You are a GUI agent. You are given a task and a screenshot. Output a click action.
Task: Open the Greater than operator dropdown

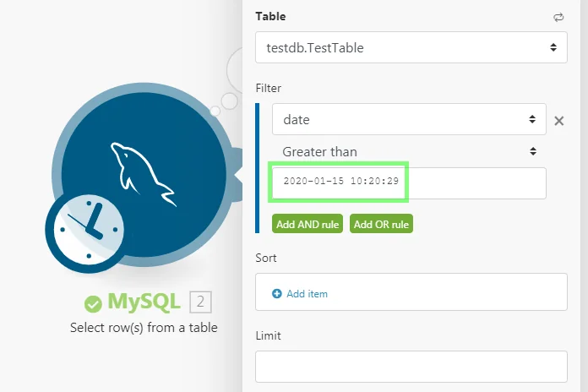[x=409, y=151]
